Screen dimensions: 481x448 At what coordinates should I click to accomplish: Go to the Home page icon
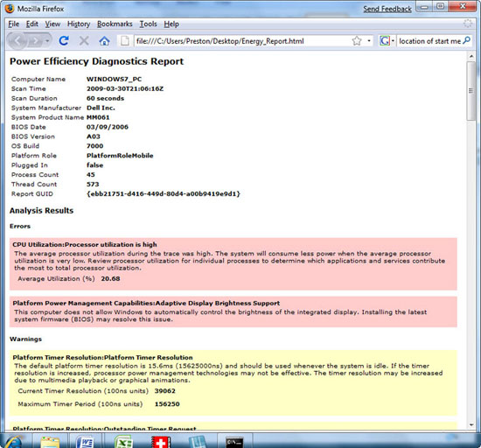[104, 41]
